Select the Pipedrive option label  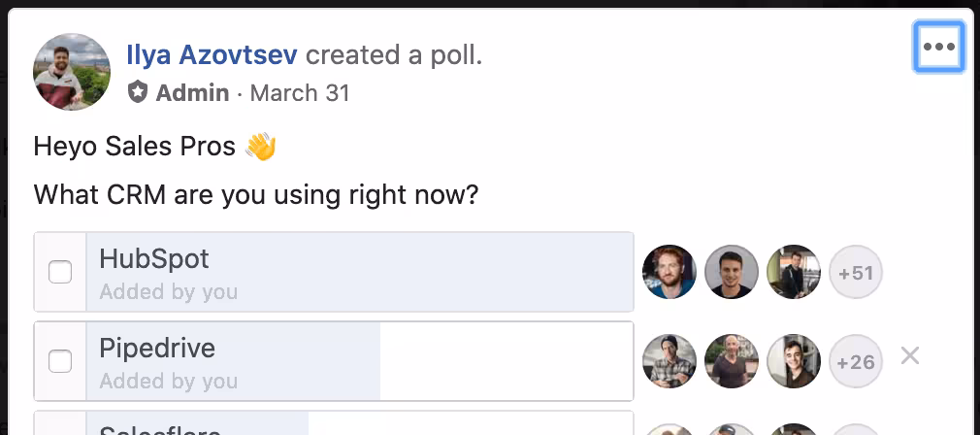[x=157, y=349]
